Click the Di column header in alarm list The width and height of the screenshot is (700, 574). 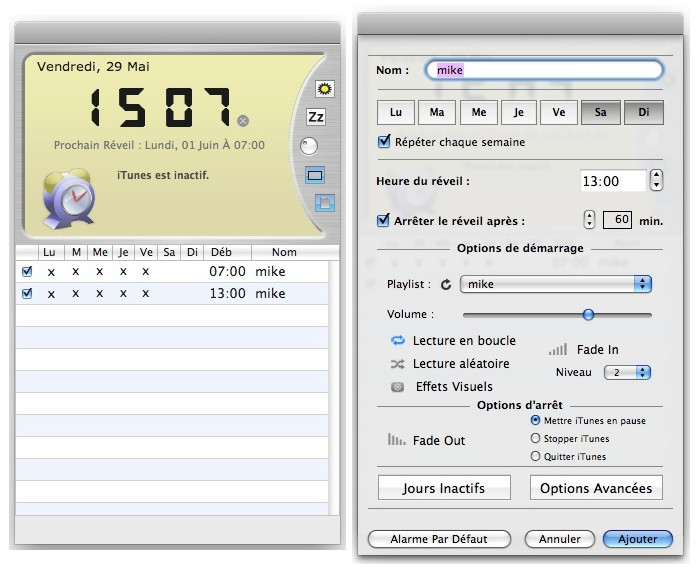click(x=192, y=252)
